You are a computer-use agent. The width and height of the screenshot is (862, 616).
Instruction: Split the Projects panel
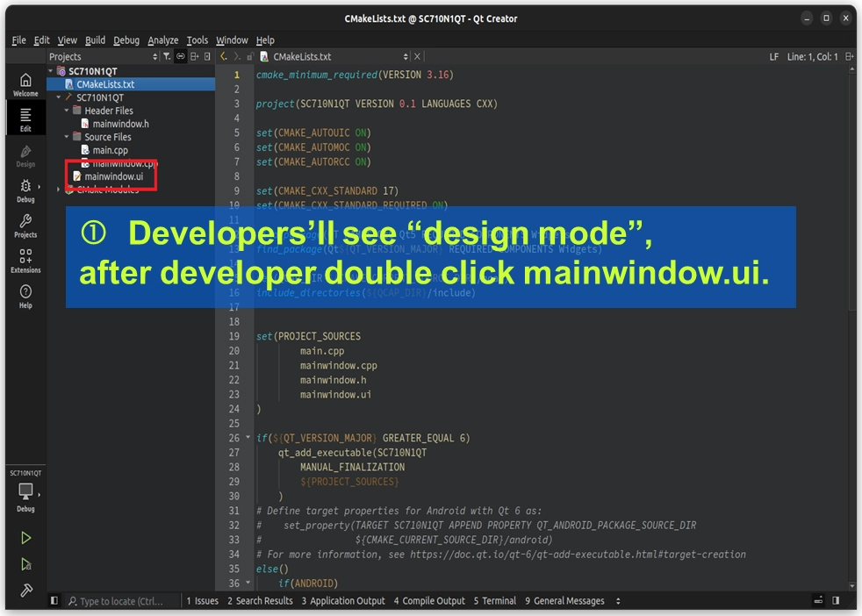click(x=194, y=56)
